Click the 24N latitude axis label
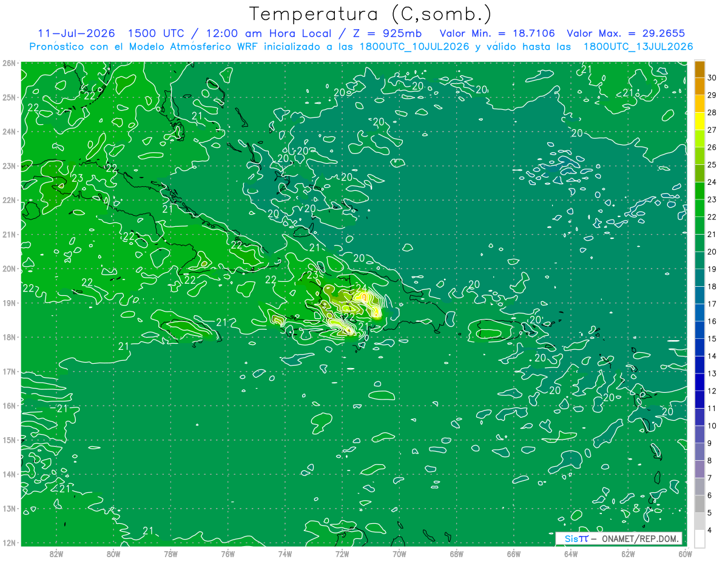728x562 pixels. (x=9, y=132)
